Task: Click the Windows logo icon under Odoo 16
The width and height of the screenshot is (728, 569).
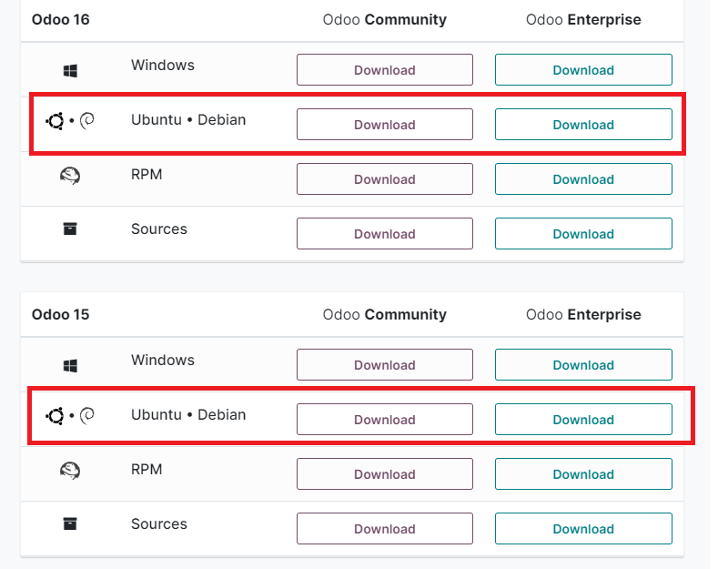Action: 70,70
